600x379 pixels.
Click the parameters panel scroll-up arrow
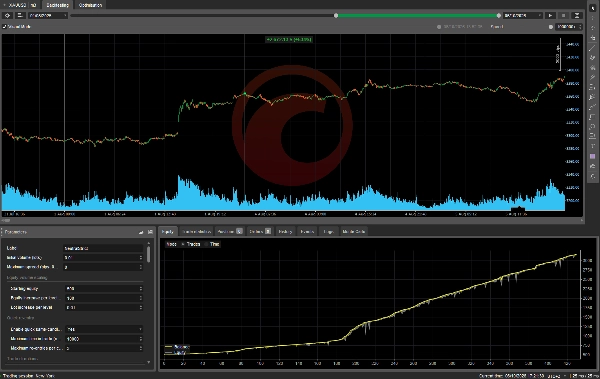(x=148, y=243)
